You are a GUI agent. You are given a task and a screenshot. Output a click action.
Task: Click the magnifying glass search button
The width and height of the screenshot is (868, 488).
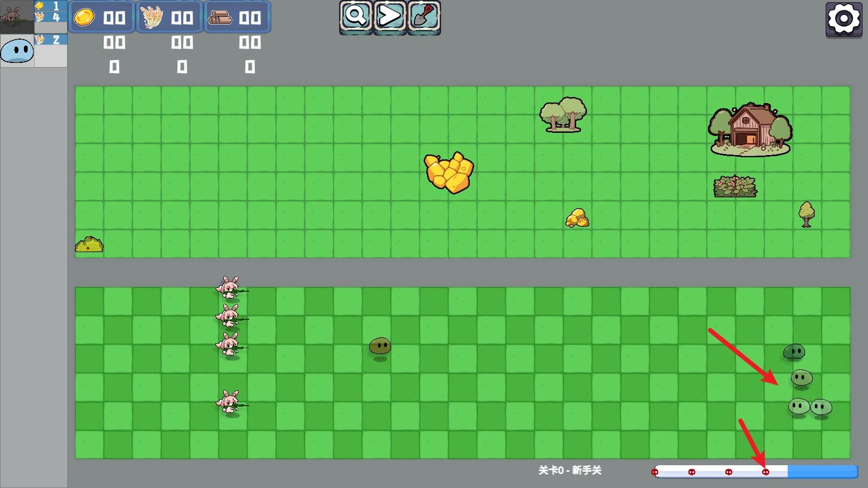click(356, 16)
